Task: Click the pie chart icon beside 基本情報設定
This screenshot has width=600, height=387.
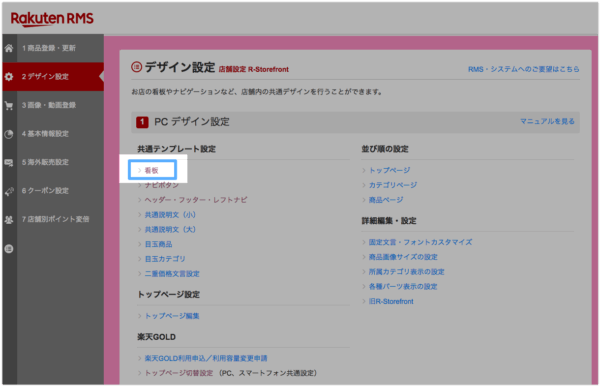Action: [9, 134]
